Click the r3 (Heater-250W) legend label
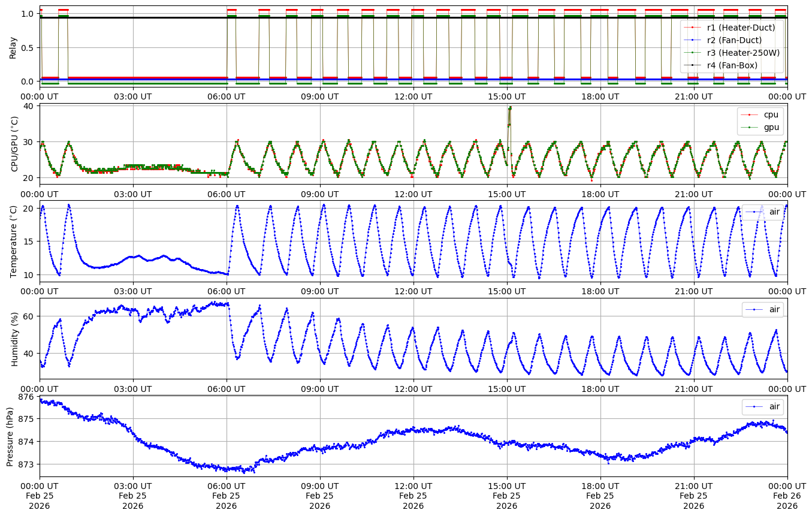Viewport: 812px width, 516px height. point(743,53)
